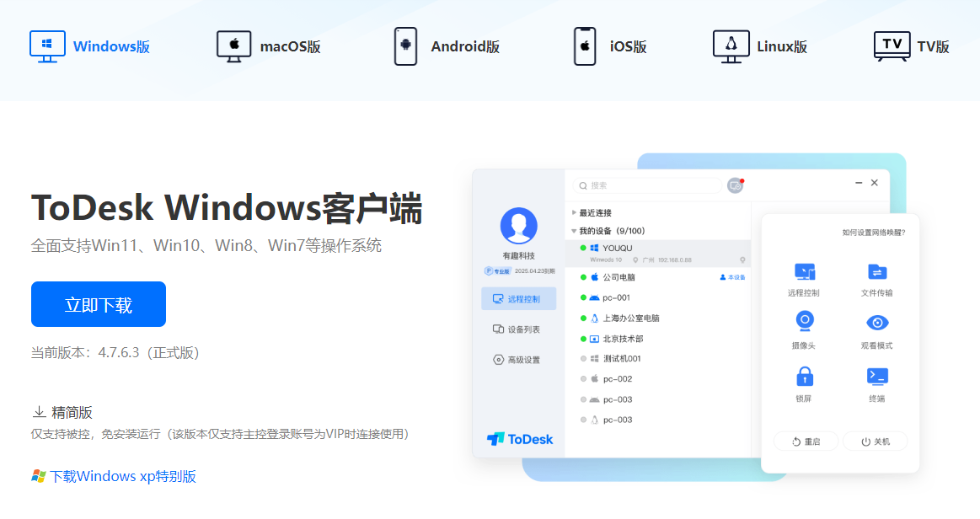The image size is (980, 519).
Task: Click the 本设备 label on 公司电脑 row
Action: 732,277
